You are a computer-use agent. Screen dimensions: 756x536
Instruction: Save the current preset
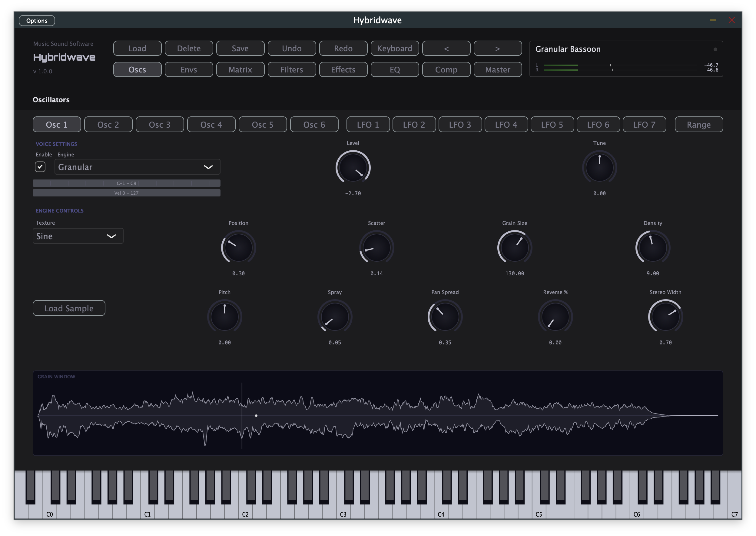pyautogui.click(x=240, y=49)
